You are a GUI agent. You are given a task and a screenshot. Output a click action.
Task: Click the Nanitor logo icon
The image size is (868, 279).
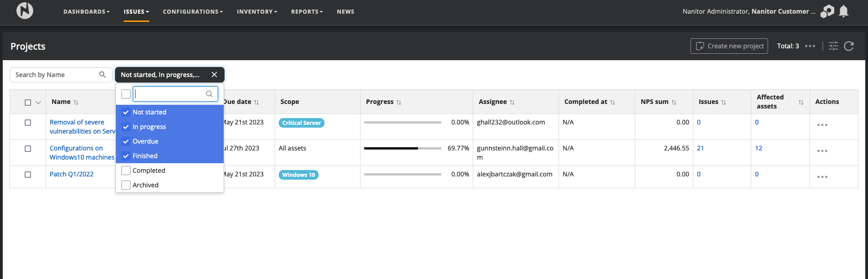(x=25, y=11)
